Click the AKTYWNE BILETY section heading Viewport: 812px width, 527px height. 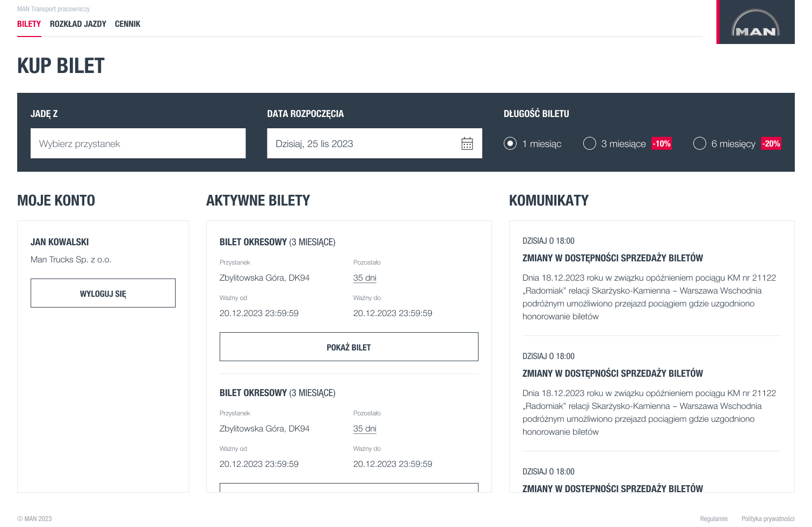258,201
